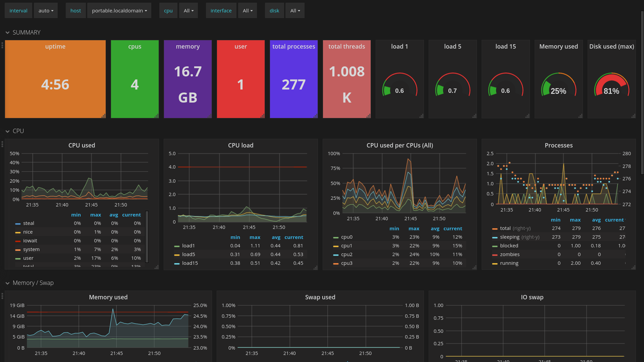
Task: Sort Processes legend by max column
Action: (575, 220)
